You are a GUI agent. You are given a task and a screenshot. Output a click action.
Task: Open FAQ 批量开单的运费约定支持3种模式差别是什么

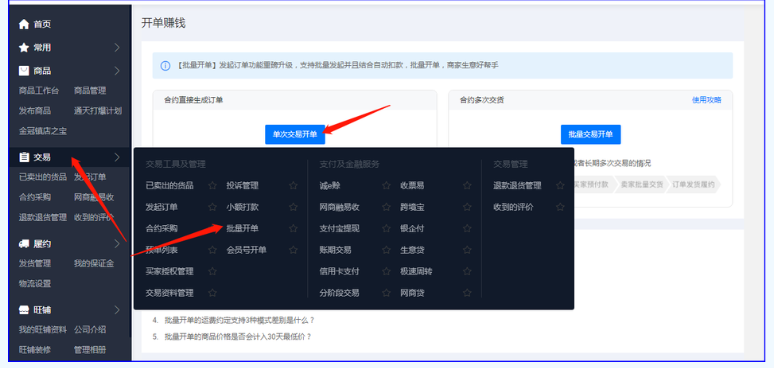click(239, 320)
